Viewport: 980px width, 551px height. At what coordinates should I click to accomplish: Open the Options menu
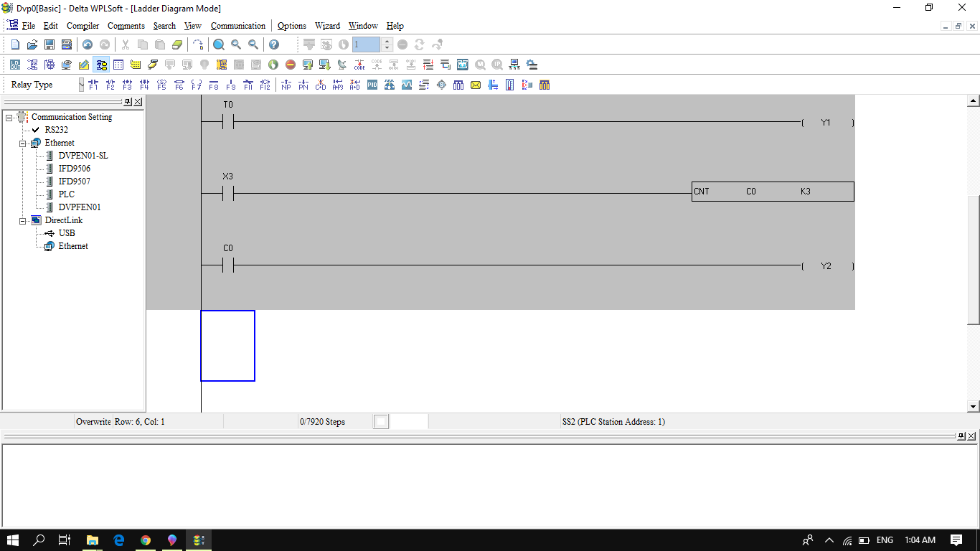(292, 26)
